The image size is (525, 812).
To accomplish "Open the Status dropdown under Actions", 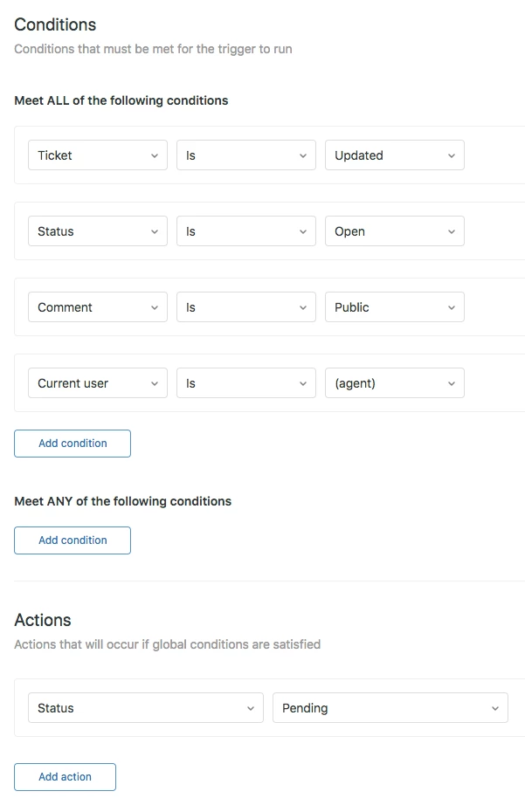I will pos(145,708).
